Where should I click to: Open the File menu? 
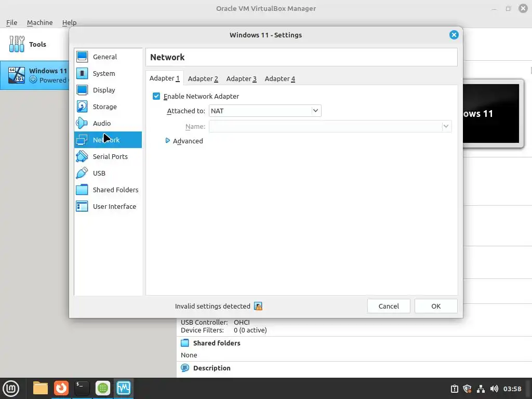[11, 22]
